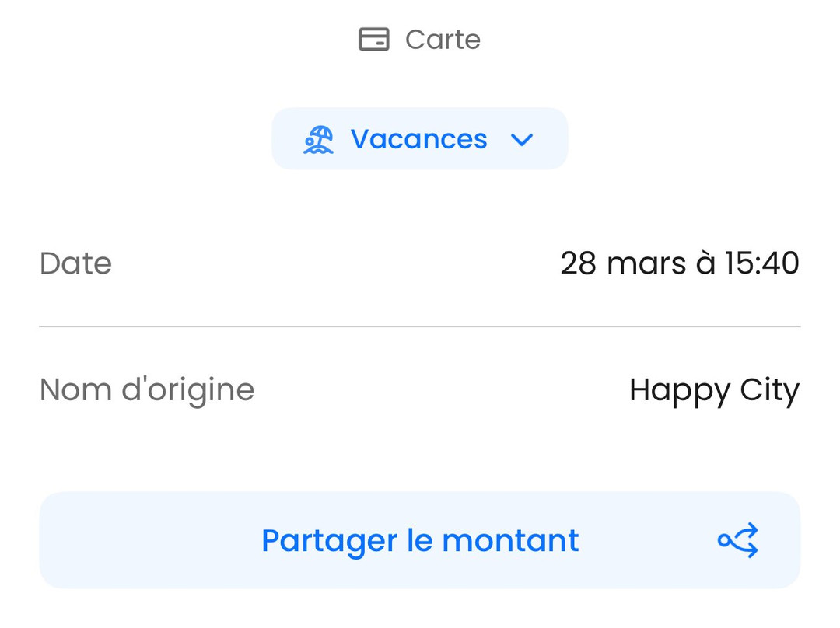
Task: Click the word "montant" on the share button
Action: (510, 540)
